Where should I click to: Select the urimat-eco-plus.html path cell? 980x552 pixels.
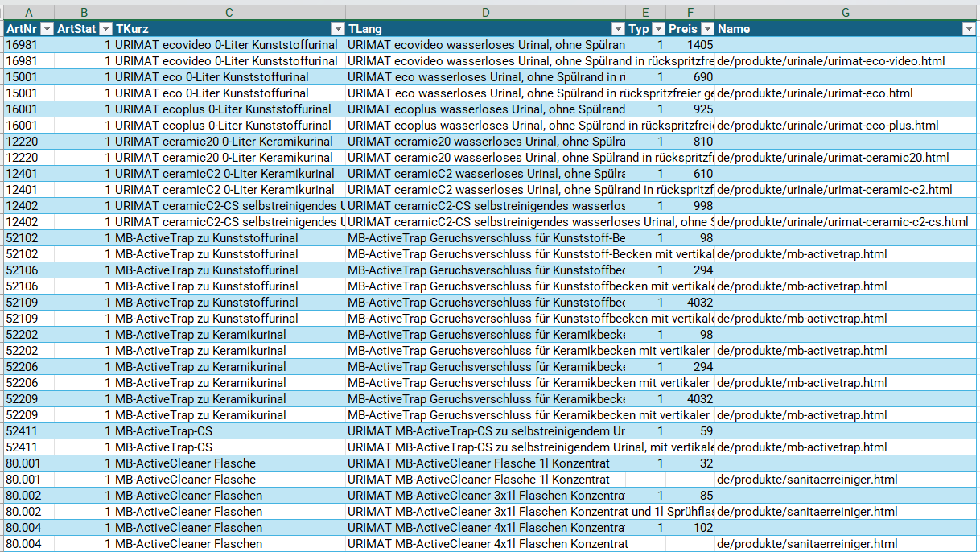click(x=827, y=126)
